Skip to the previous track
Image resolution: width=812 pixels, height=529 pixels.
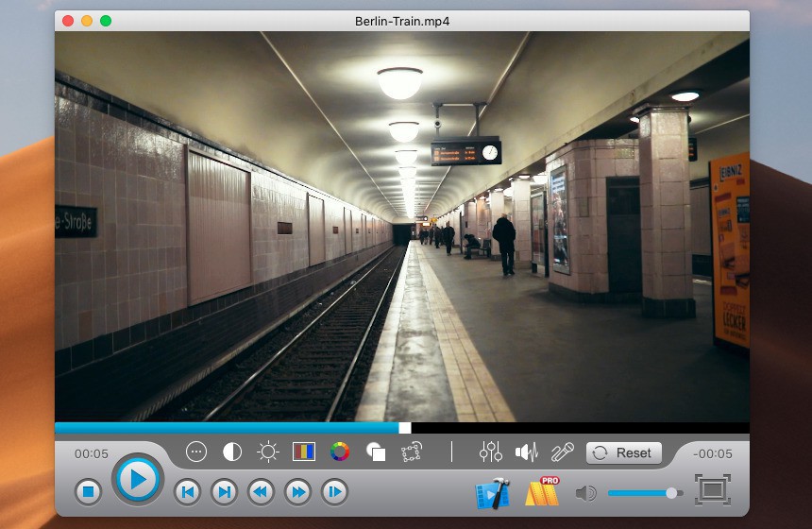[187, 491]
